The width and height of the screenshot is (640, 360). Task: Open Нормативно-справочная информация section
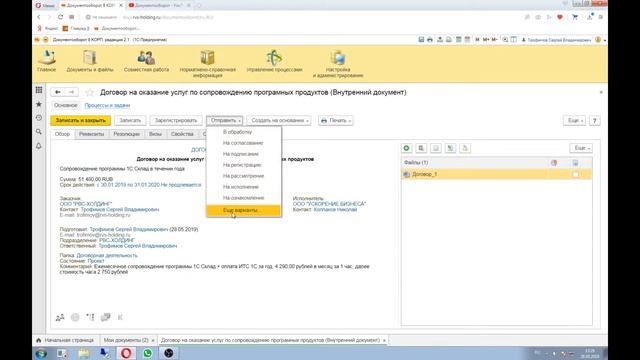tap(207, 64)
